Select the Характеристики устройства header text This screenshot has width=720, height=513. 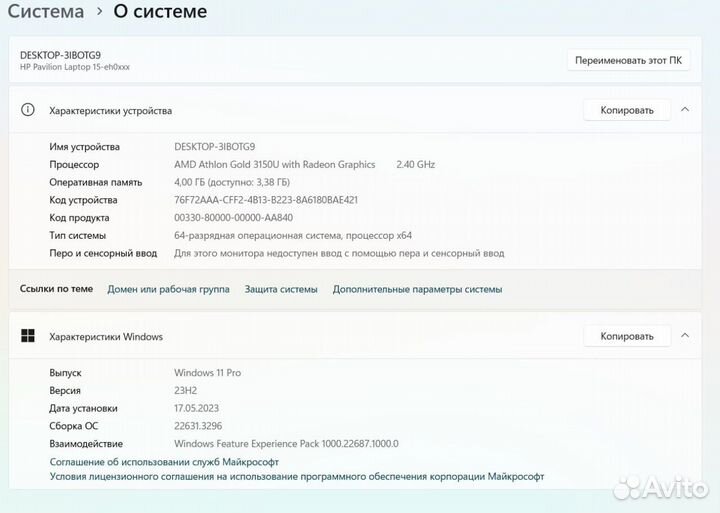tap(110, 111)
